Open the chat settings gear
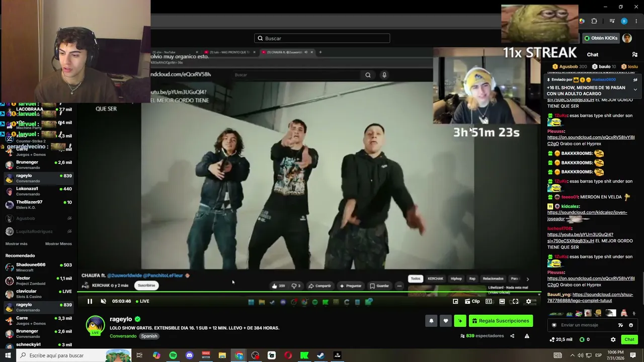This screenshot has height=362, width=644. (x=613, y=339)
